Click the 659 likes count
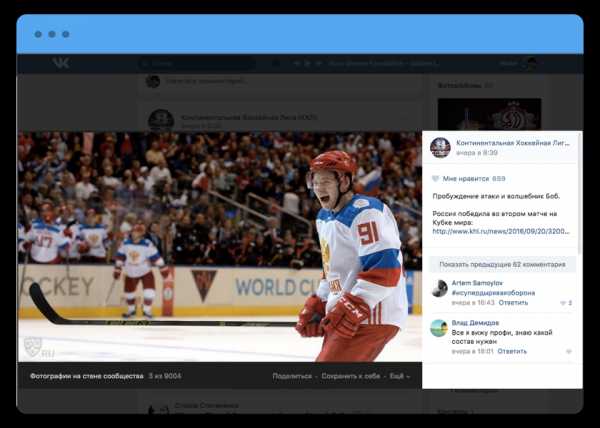The height and width of the screenshot is (428, 600). click(x=499, y=179)
